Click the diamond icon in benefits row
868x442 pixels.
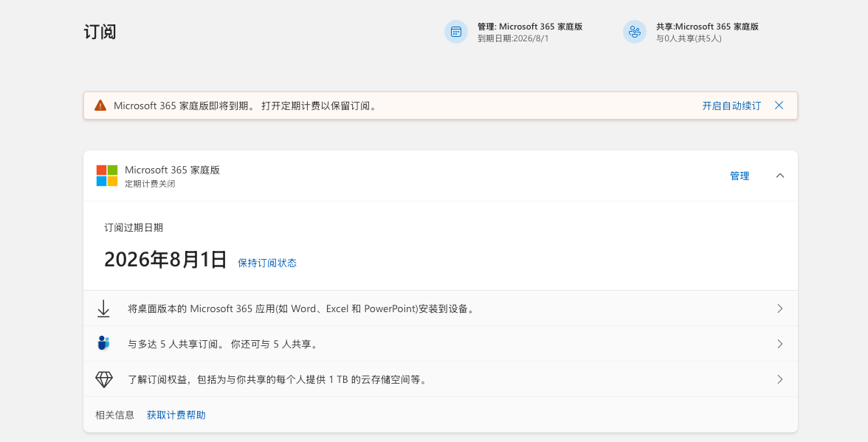(103, 379)
